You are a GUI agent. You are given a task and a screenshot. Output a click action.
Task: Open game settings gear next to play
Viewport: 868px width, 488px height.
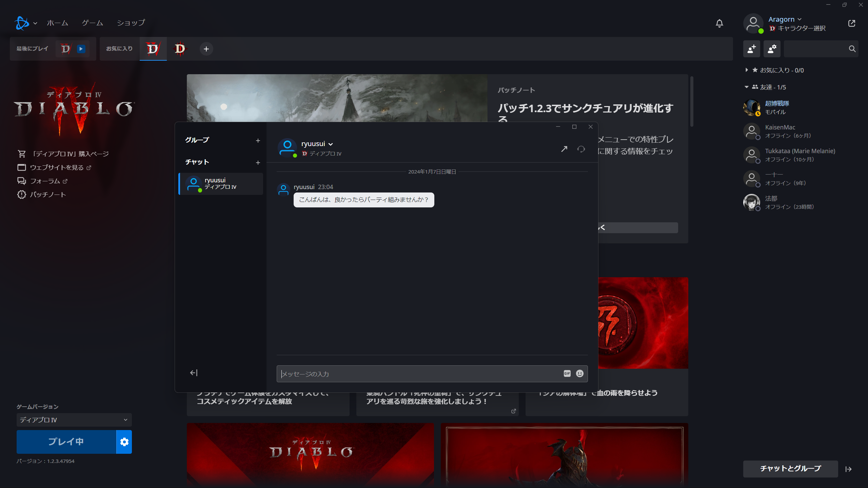pos(124,442)
